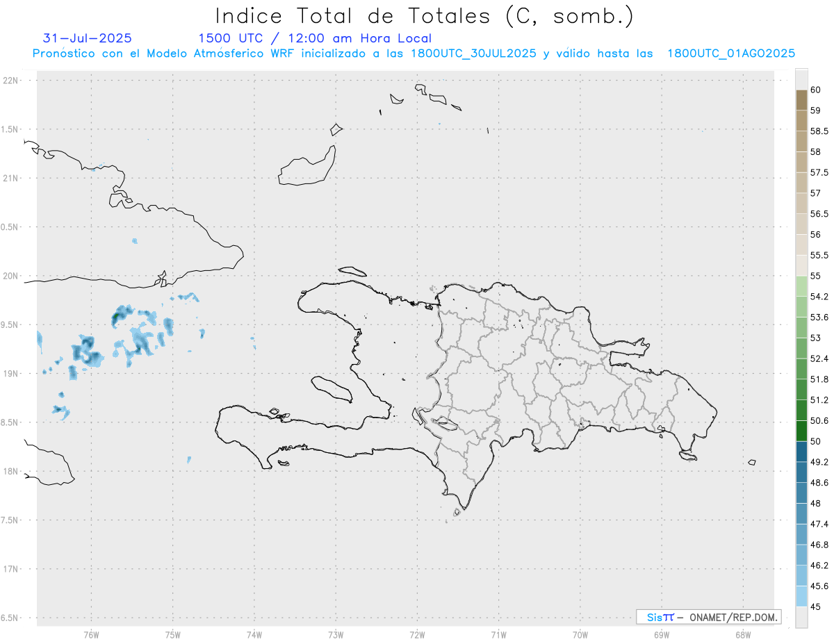Click the longitude axis label '72W'
Viewport: 834px width, 644px height.
click(417, 635)
